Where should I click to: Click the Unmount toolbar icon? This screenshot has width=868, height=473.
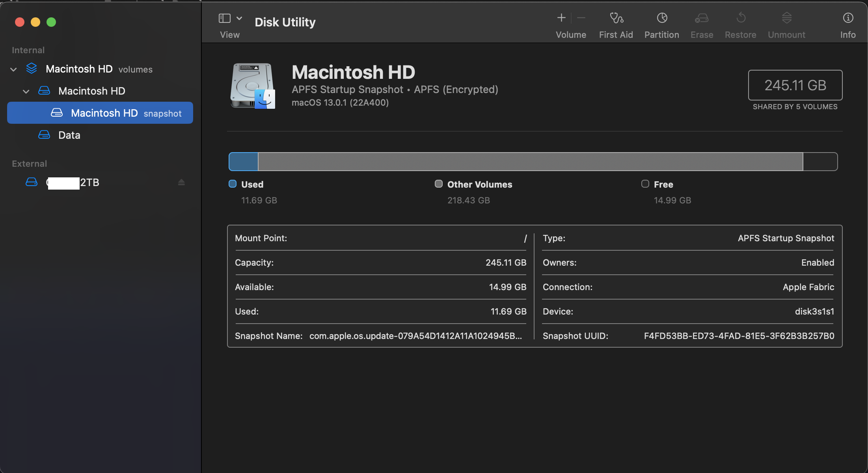(x=786, y=18)
